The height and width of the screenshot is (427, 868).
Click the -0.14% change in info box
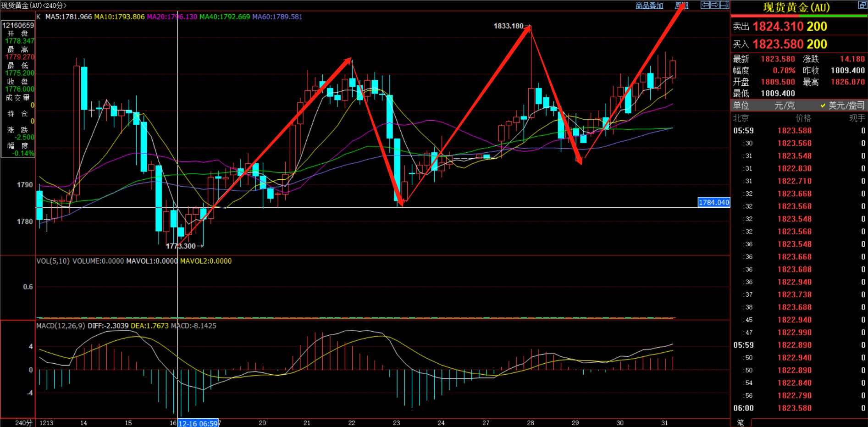[23, 154]
